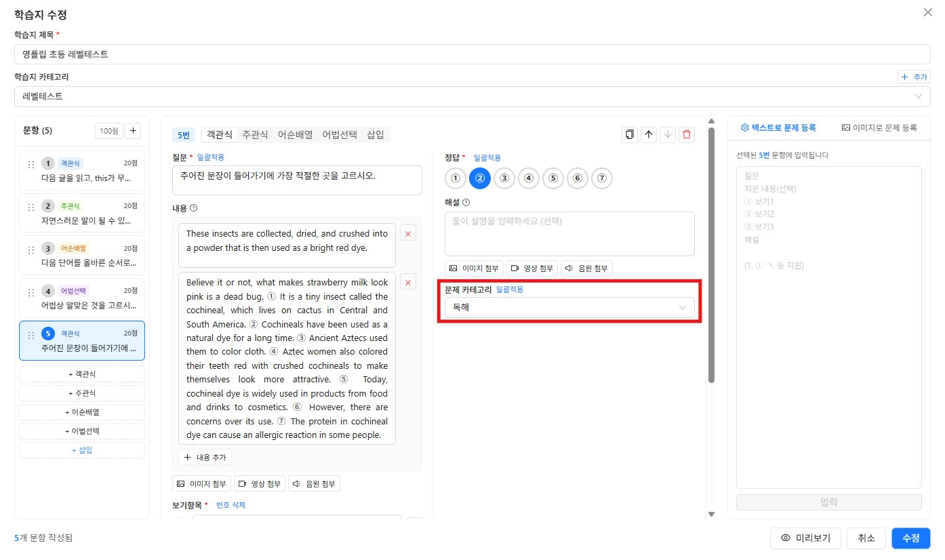Click 영상 첨부 below the 해설 box
The image size is (945, 560).
click(x=532, y=268)
